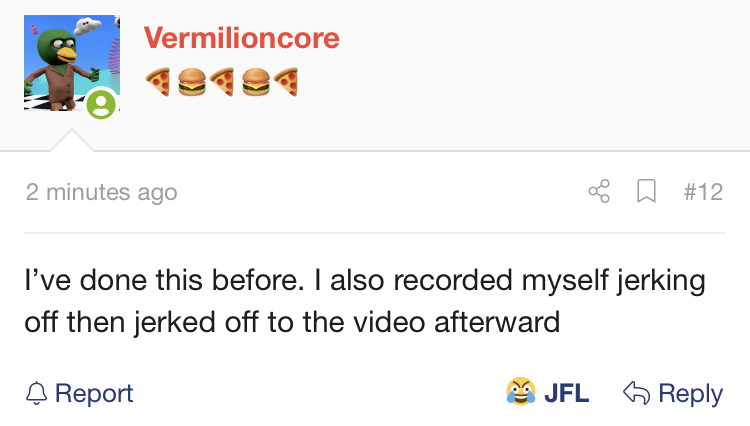The width and height of the screenshot is (750, 426).
Task: Open the post number #12 permalink
Action: click(703, 192)
